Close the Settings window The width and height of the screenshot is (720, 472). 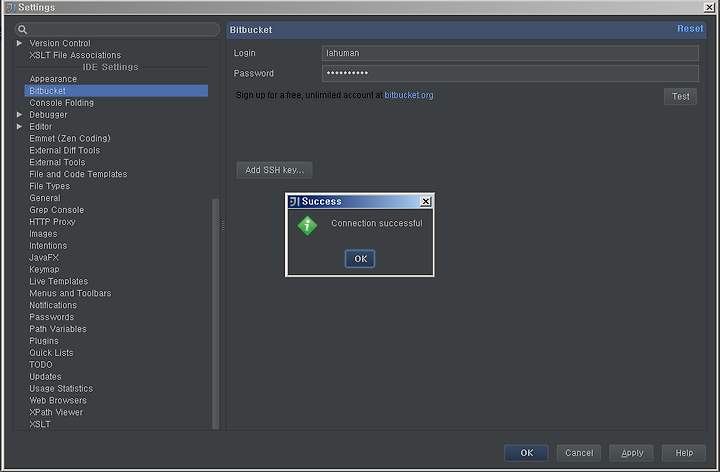[x=709, y=7]
